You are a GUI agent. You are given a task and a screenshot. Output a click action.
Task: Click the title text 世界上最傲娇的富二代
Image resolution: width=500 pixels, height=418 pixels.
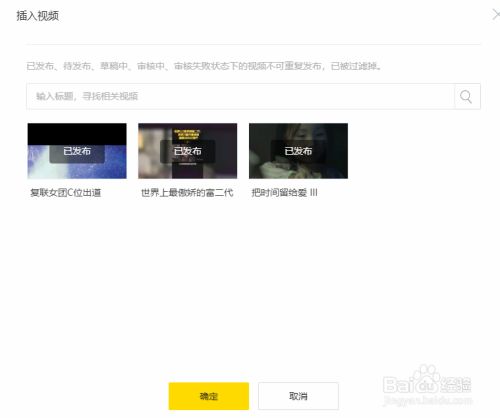tap(187, 193)
